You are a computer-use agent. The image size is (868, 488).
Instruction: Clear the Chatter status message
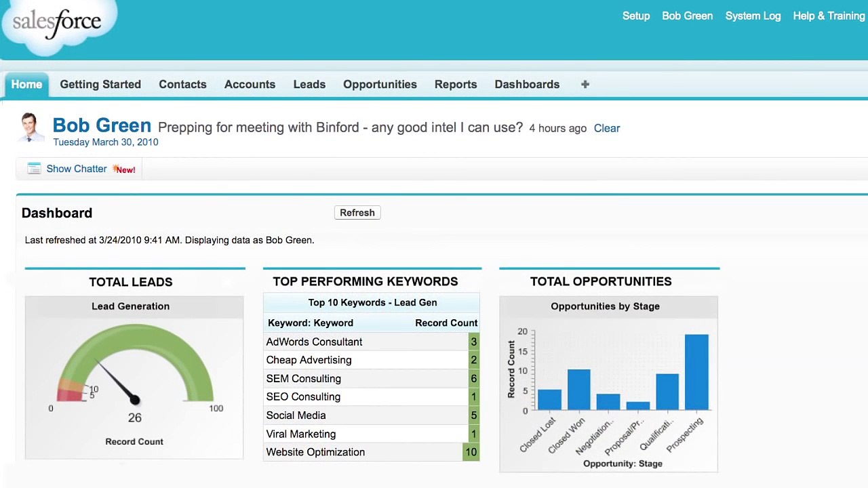click(x=607, y=128)
